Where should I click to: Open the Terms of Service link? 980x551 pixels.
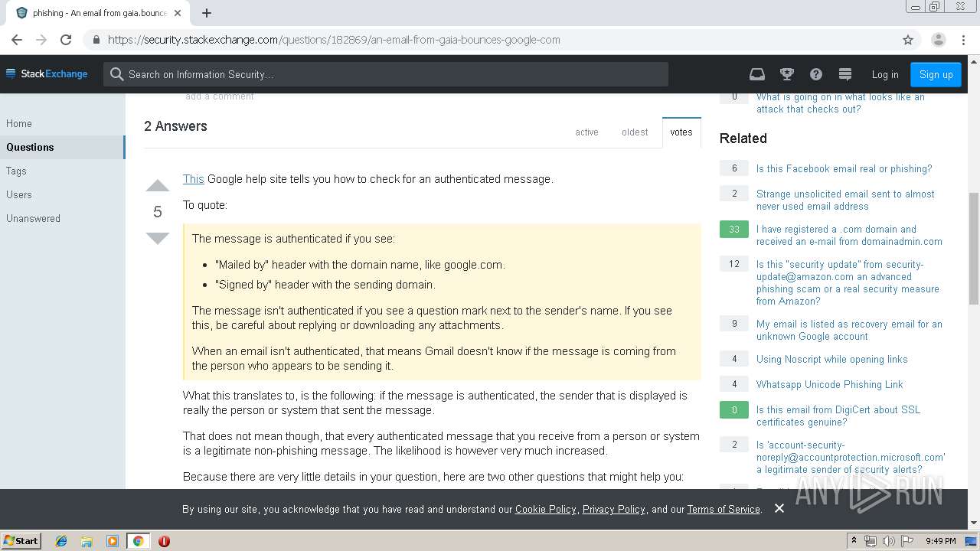coord(724,509)
